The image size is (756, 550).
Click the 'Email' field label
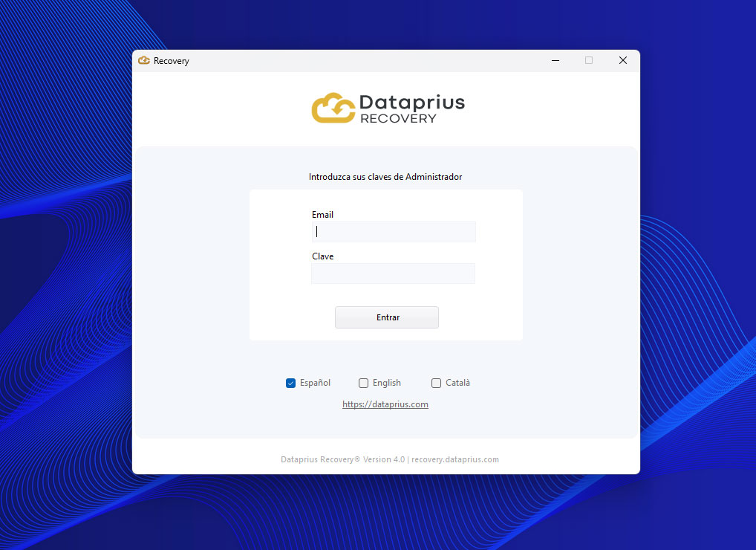tap(322, 215)
